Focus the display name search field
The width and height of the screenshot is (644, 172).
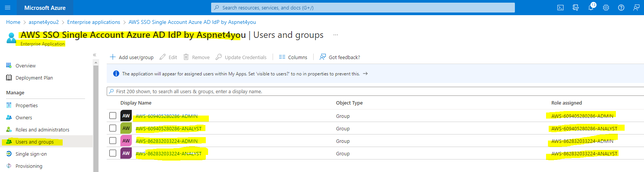[x=375, y=91]
